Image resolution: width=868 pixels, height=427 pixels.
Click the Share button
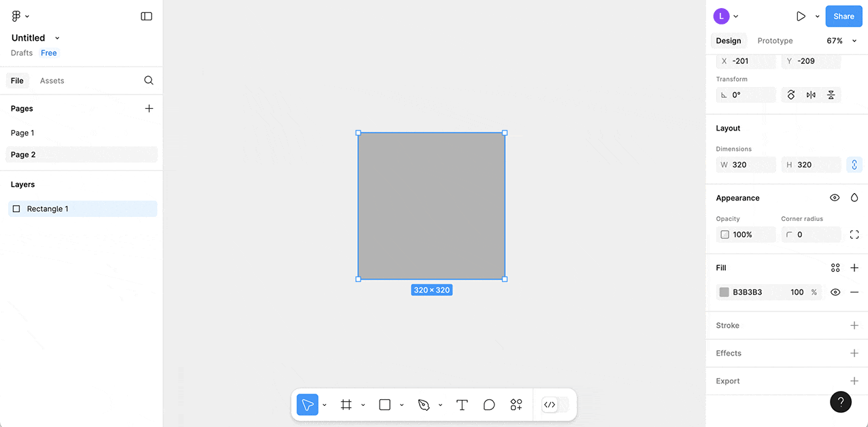pos(844,16)
